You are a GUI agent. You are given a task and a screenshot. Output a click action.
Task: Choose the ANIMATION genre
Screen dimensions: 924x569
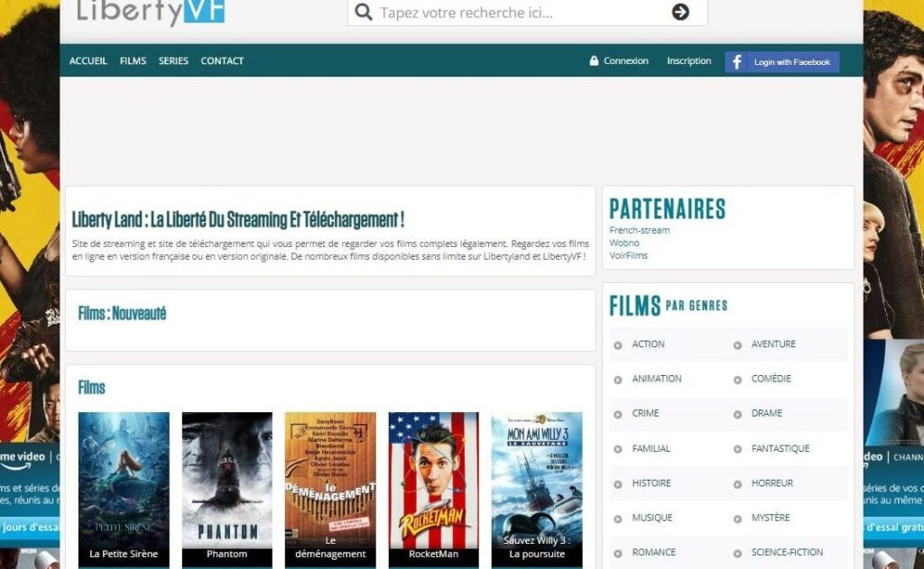[x=657, y=379]
